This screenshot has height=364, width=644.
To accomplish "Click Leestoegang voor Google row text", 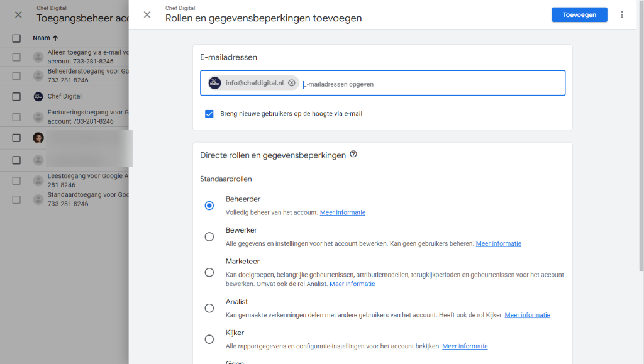I will click(x=88, y=180).
